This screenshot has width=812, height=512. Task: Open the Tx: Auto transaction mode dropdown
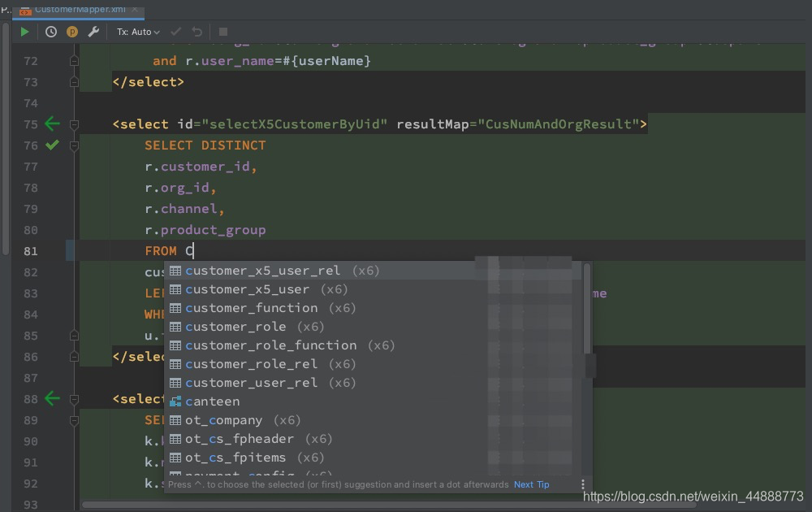136,31
